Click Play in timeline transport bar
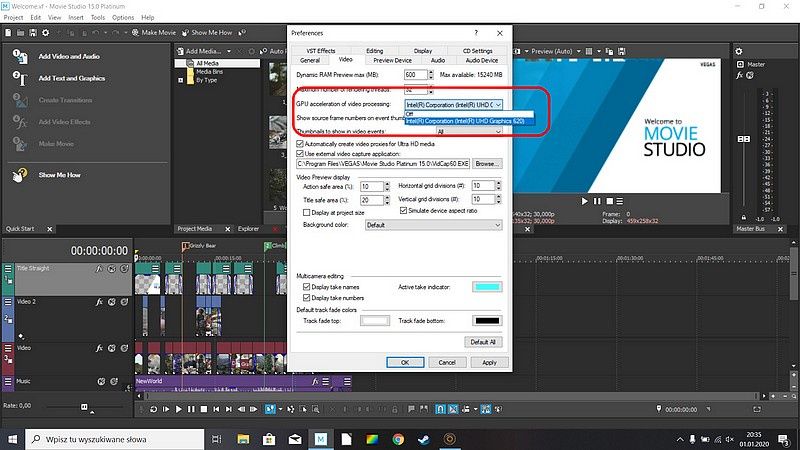The width and height of the screenshot is (800, 450). [178, 409]
